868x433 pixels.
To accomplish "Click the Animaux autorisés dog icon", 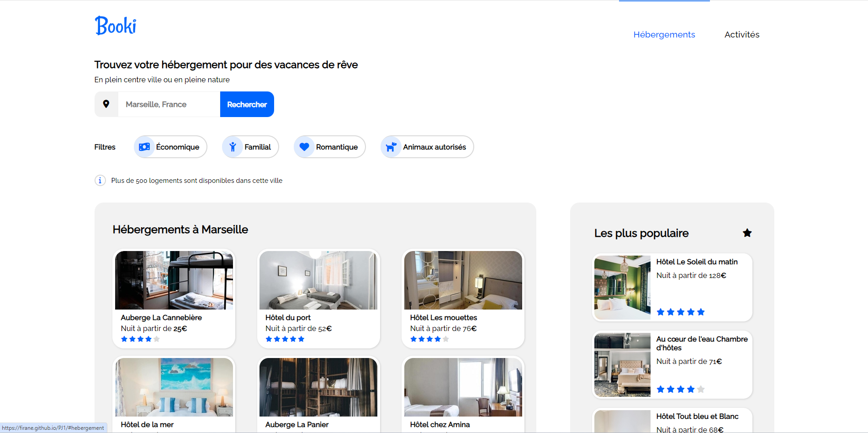I will coord(391,147).
